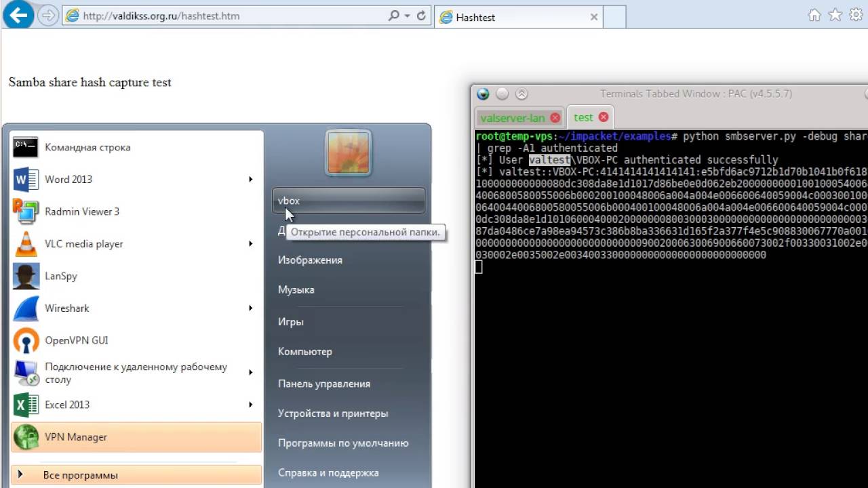Launch Radmin Viewer 3

pos(137,211)
